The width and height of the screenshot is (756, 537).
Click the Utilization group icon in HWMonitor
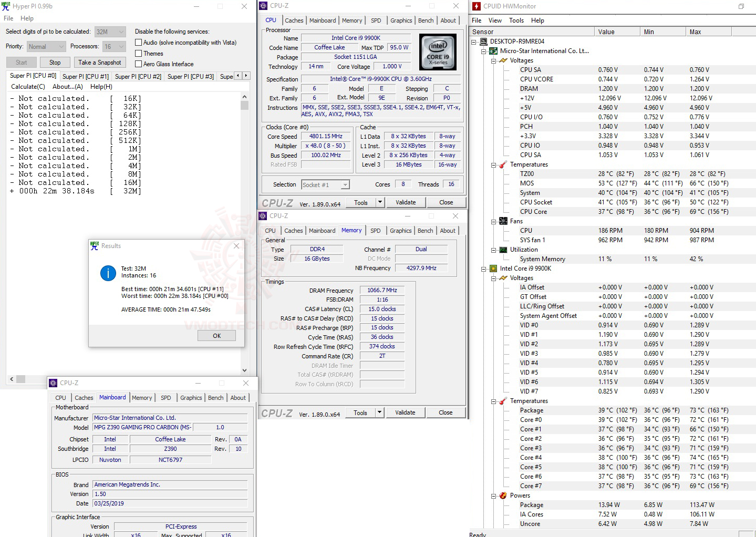(x=503, y=250)
